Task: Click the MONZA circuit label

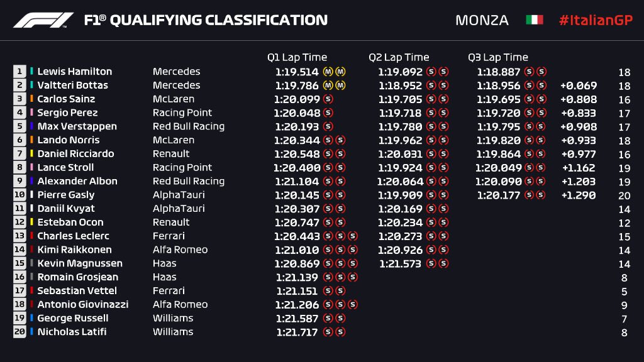Action: click(x=482, y=20)
